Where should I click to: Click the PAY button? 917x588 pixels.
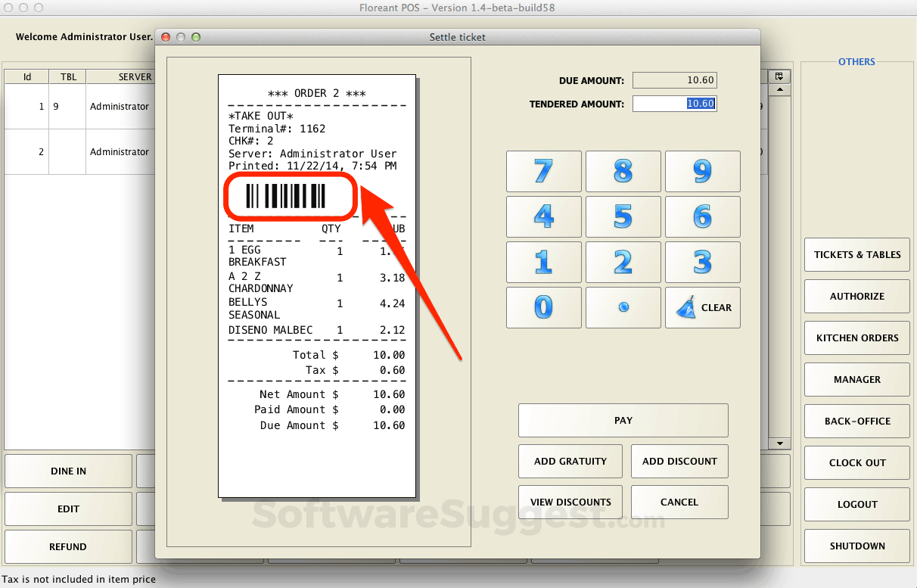click(x=623, y=420)
